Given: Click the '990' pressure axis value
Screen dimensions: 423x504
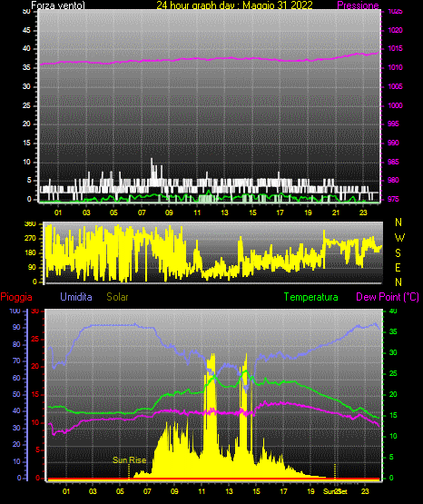Looking at the screenshot, I should click(393, 143).
